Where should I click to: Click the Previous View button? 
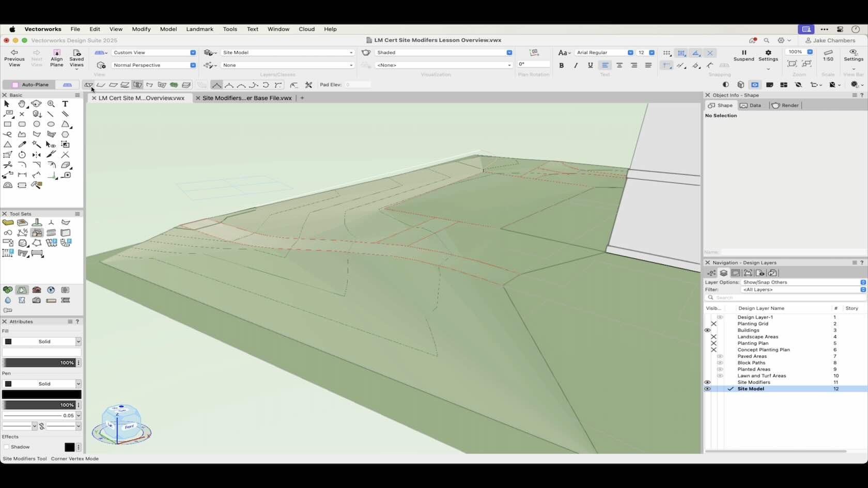coord(14,57)
